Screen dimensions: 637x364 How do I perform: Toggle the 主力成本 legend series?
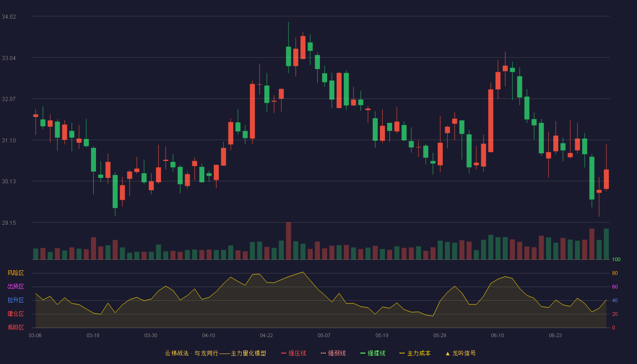pos(415,353)
